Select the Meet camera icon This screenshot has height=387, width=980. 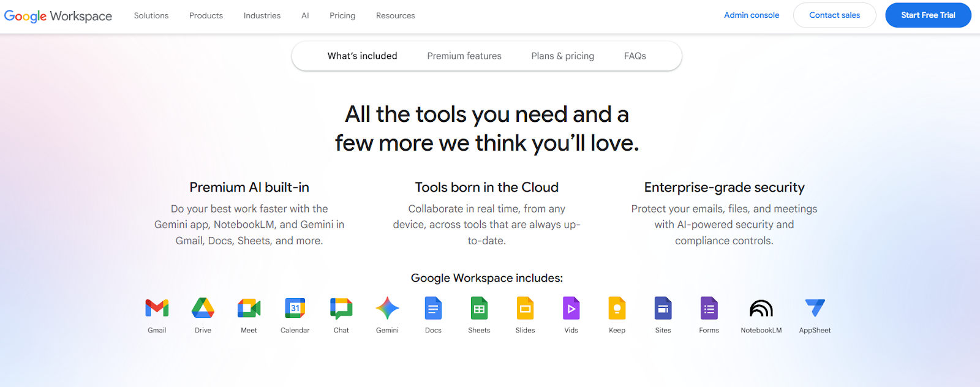[x=249, y=308]
